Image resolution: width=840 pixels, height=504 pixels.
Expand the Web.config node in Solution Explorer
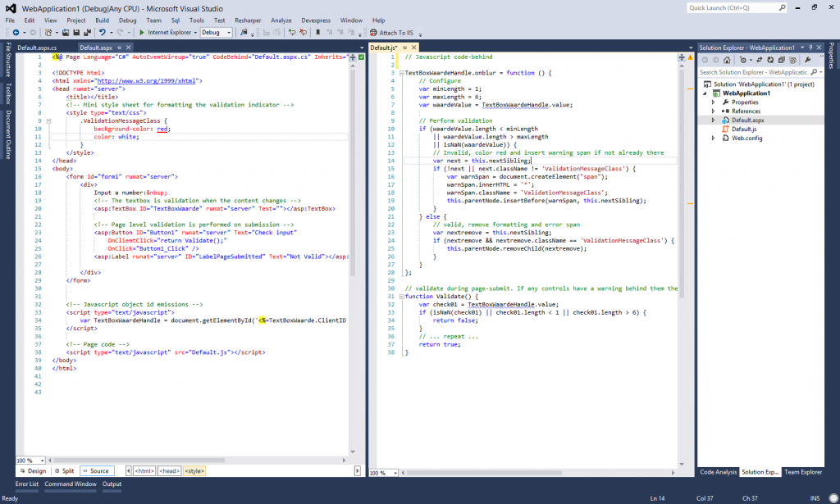coord(713,138)
